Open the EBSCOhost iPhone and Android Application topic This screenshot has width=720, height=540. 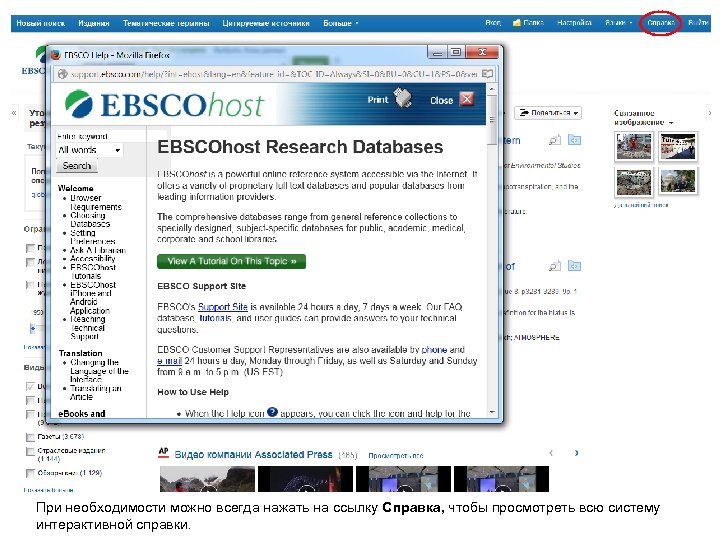[x=93, y=298]
